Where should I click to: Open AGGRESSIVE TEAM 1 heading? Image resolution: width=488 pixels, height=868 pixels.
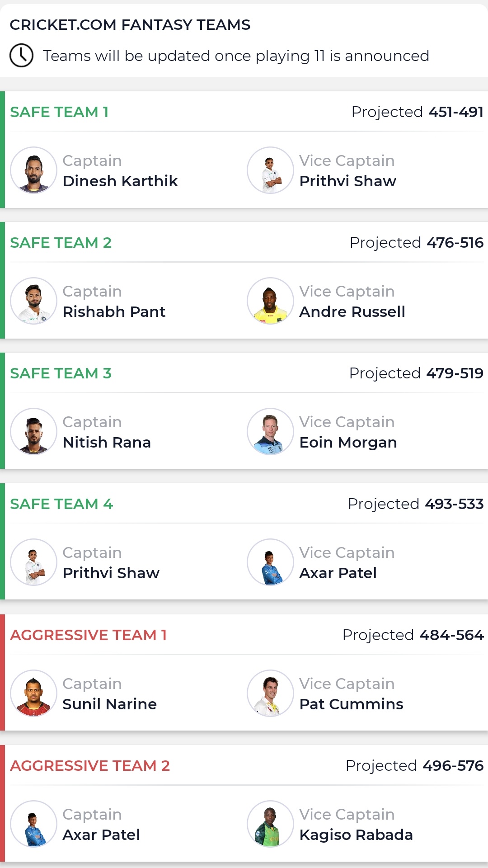click(x=89, y=635)
